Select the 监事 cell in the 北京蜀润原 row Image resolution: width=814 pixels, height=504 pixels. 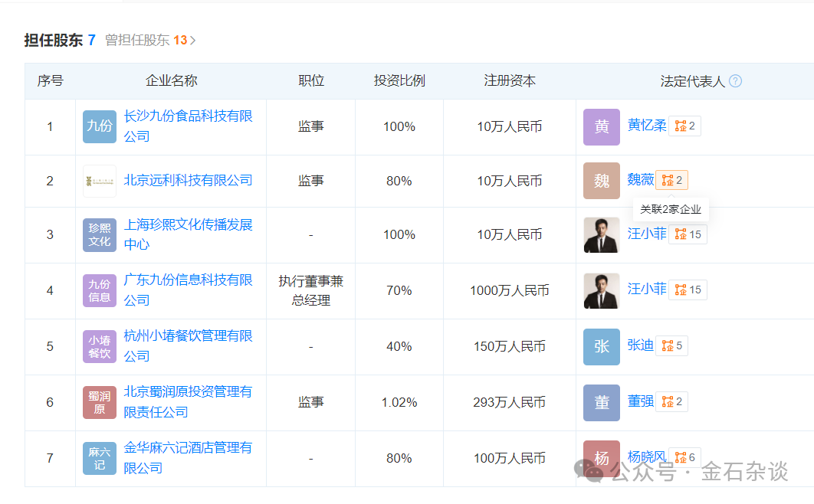(311, 402)
